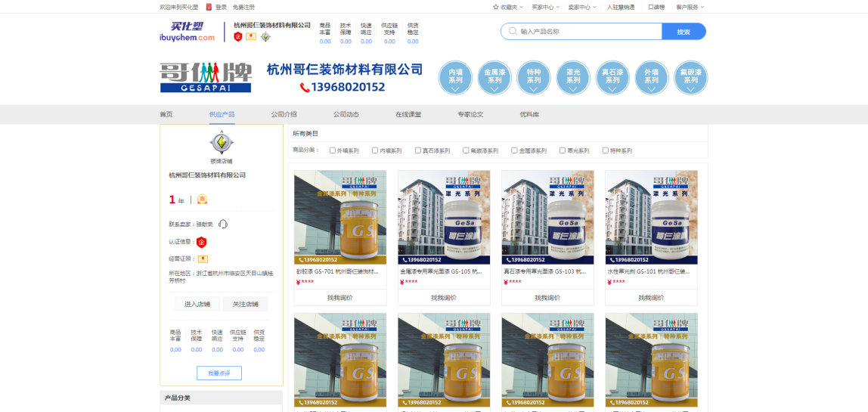Image resolution: width=868 pixels, height=412 pixels.
Task: Check the 氟碳漆系列 filter checkbox
Action: (466, 150)
